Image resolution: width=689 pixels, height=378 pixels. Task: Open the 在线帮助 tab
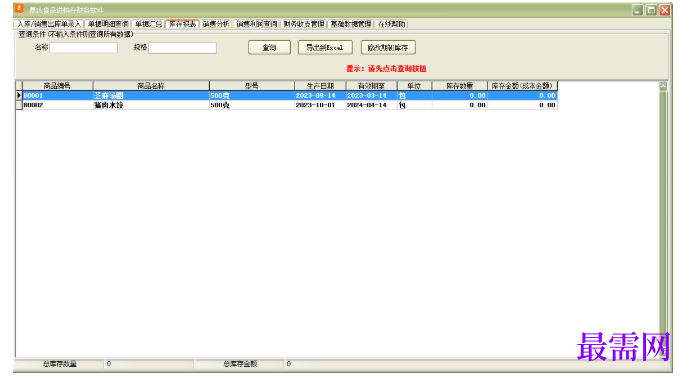tap(392, 24)
